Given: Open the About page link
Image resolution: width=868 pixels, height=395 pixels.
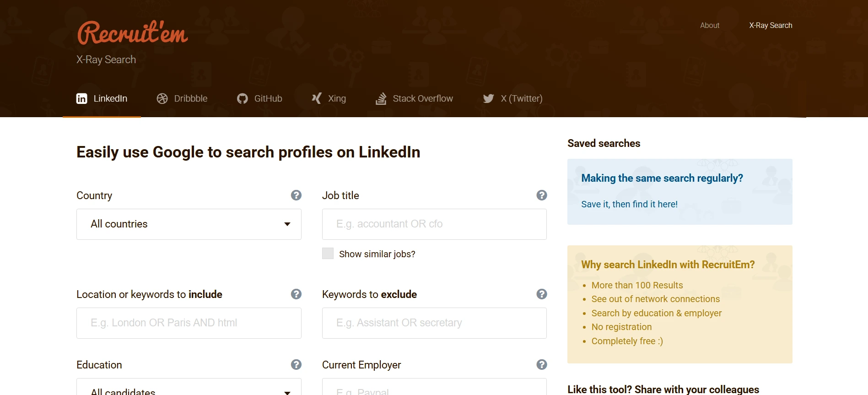Looking at the screenshot, I should coord(710,26).
